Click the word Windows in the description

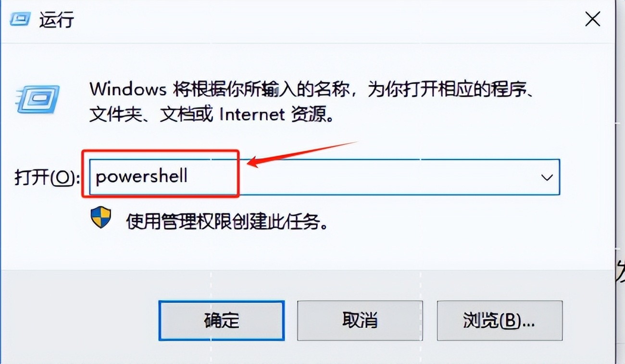128,89
